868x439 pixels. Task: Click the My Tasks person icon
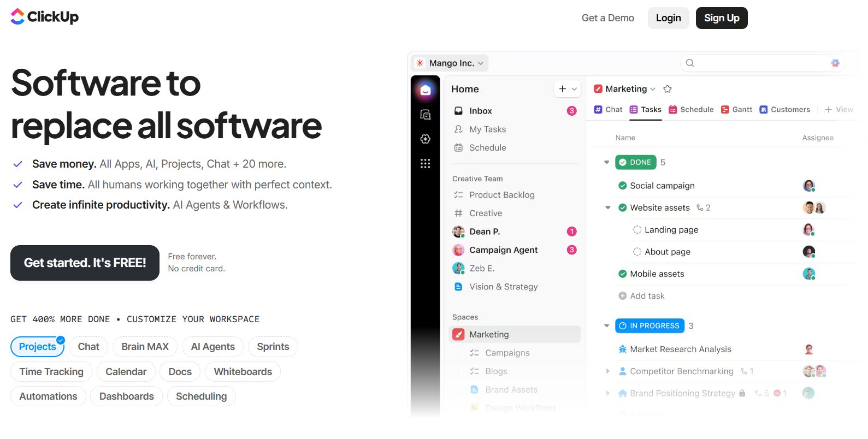click(459, 129)
